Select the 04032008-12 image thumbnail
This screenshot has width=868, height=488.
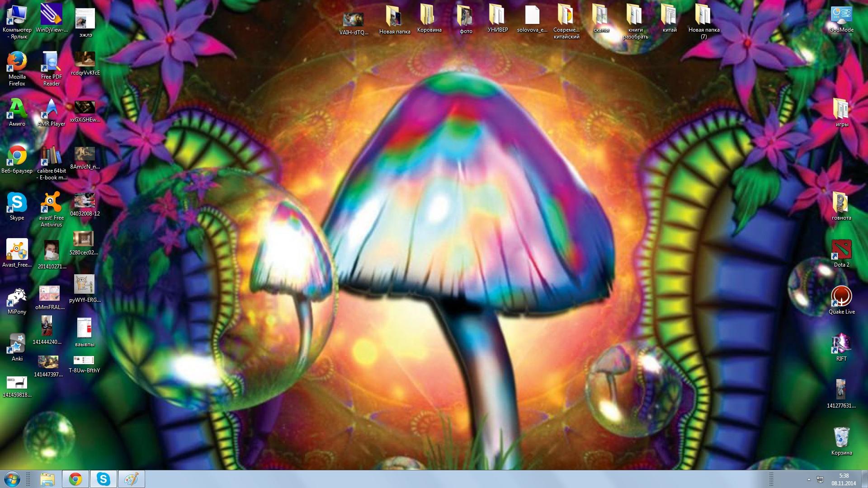click(x=85, y=201)
